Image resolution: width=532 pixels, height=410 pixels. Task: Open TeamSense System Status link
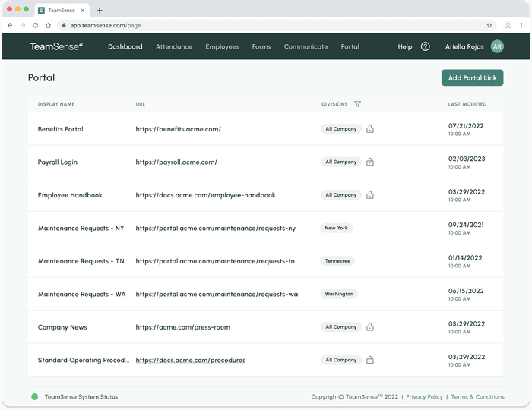click(81, 397)
